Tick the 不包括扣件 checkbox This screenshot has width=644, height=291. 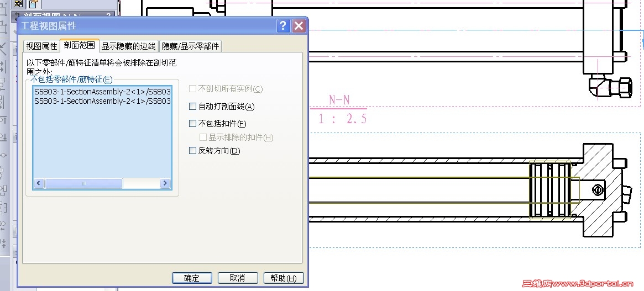(192, 123)
